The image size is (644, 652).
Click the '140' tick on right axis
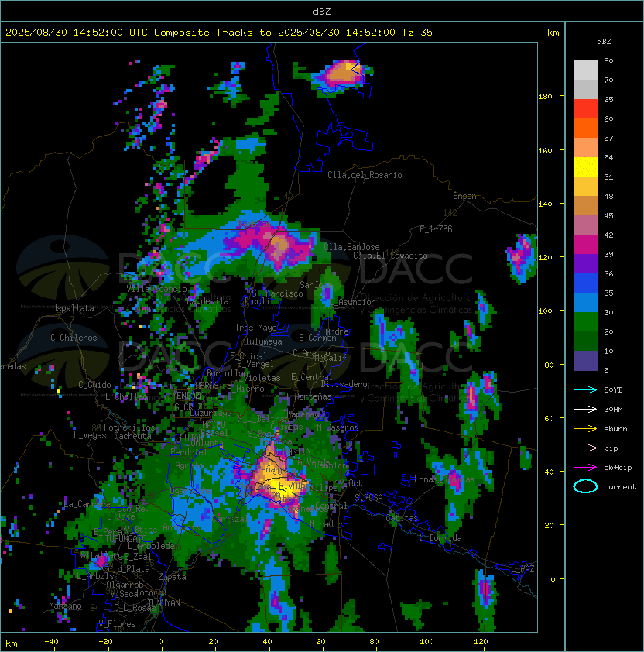(545, 204)
